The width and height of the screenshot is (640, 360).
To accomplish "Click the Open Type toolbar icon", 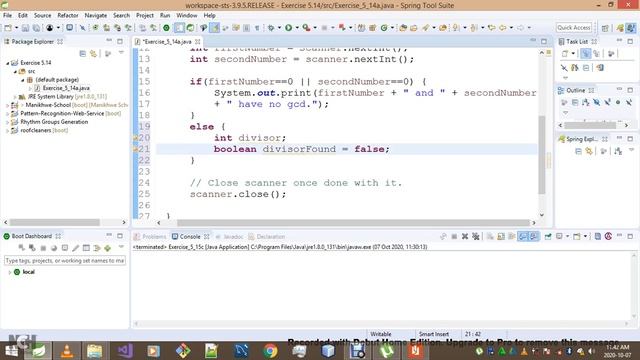I will tap(403, 28).
